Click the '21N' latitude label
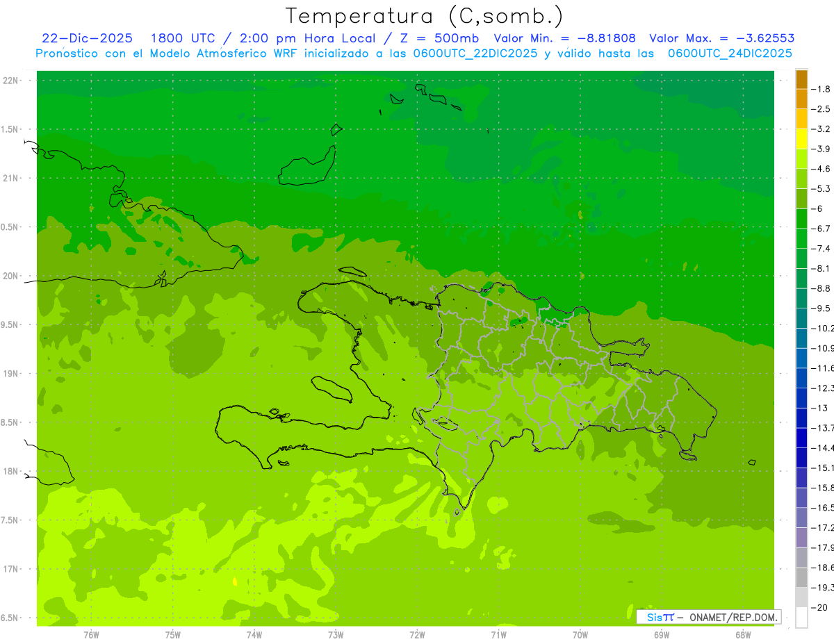 tap(12, 178)
